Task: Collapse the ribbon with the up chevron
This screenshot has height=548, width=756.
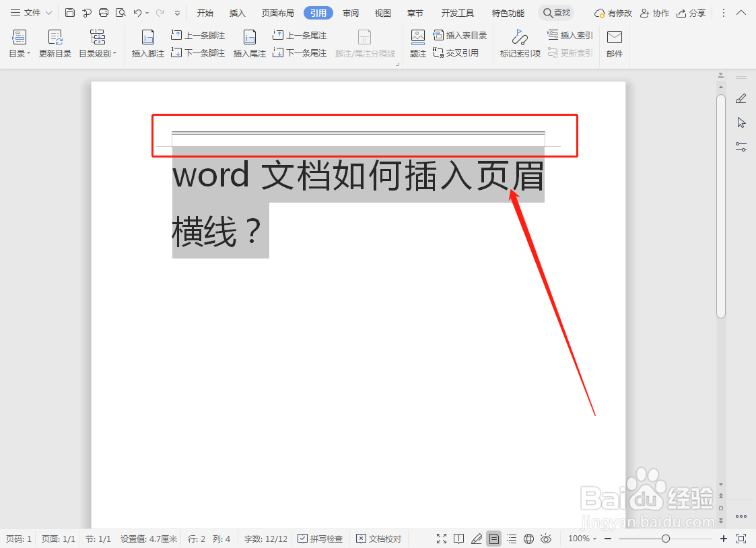Action: coord(741,13)
